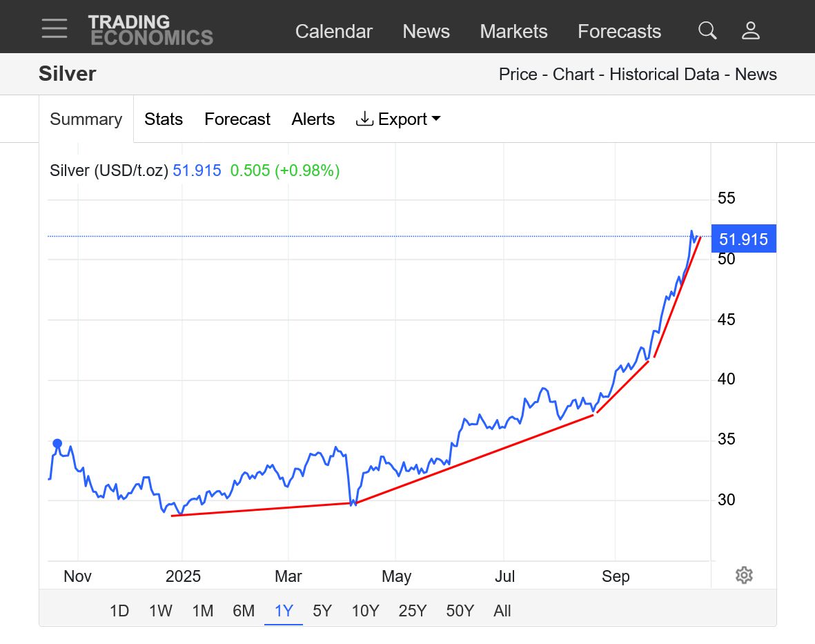Viewport: 815px width, 644px height.
Task: Open the search magnifier icon
Action: point(707,30)
